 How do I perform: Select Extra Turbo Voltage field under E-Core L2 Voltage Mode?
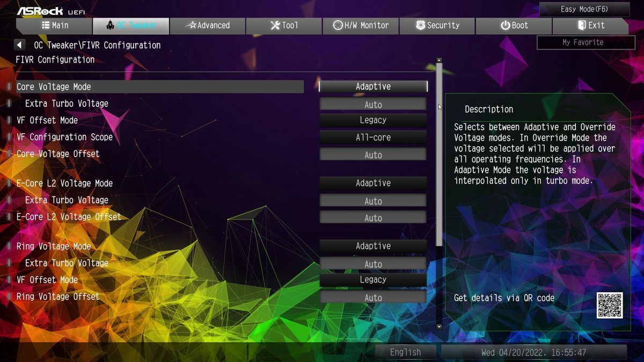(x=373, y=201)
